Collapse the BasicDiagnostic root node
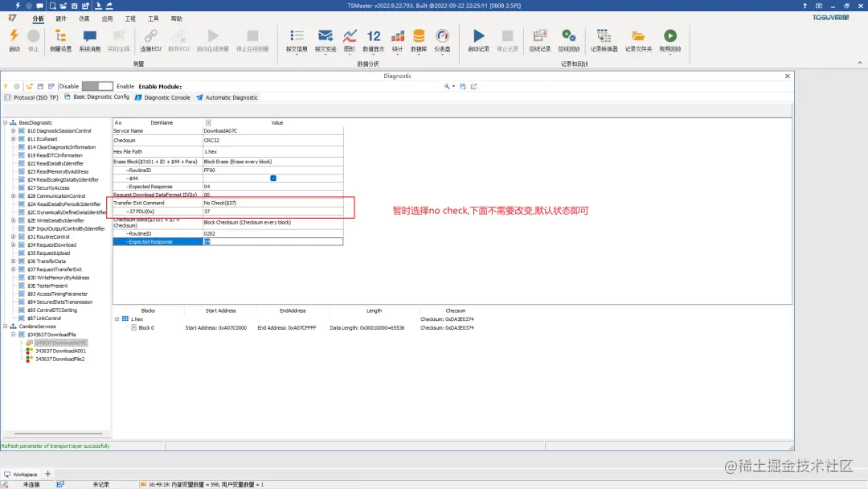 click(x=6, y=122)
